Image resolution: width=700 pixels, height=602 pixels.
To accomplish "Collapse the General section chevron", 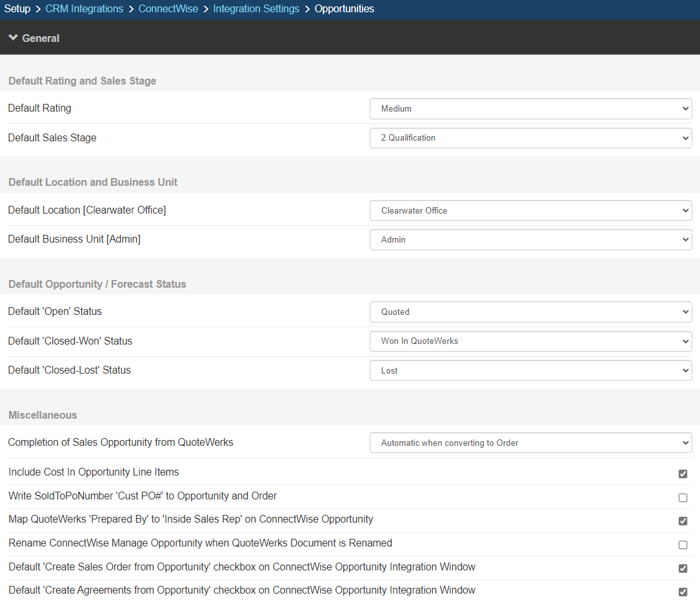I will 13,38.
